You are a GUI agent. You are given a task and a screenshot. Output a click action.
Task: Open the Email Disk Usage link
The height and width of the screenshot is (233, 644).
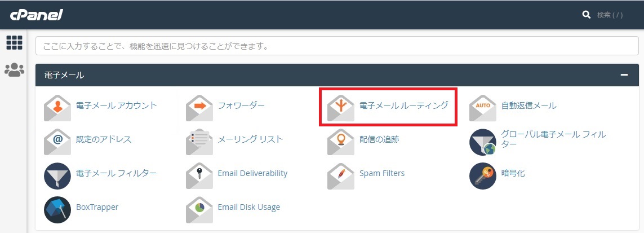(x=249, y=206)
